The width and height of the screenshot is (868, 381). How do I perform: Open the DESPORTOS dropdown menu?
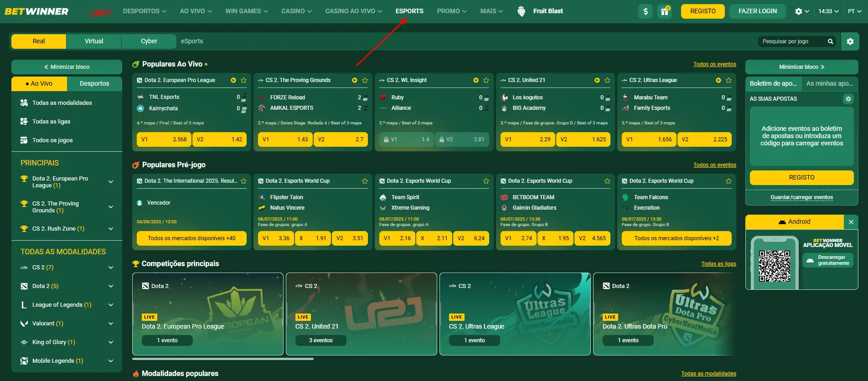[145, 11]
